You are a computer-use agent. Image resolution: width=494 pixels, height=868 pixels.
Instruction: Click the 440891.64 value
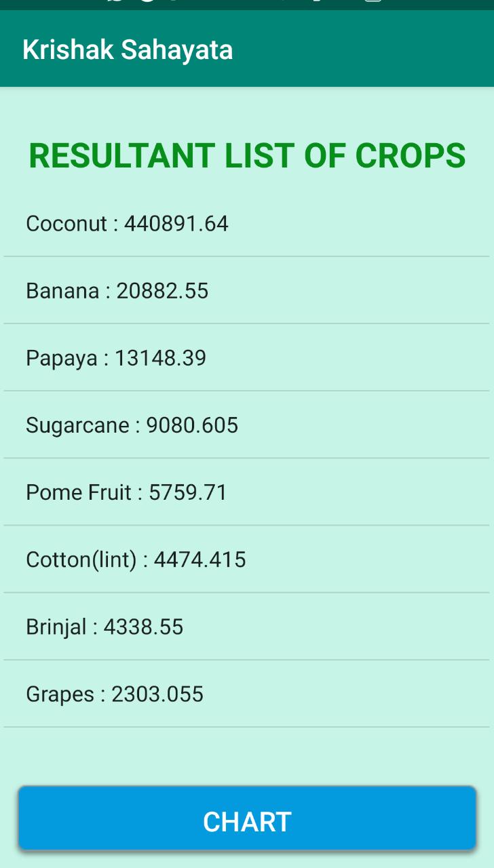click(176, 223)
